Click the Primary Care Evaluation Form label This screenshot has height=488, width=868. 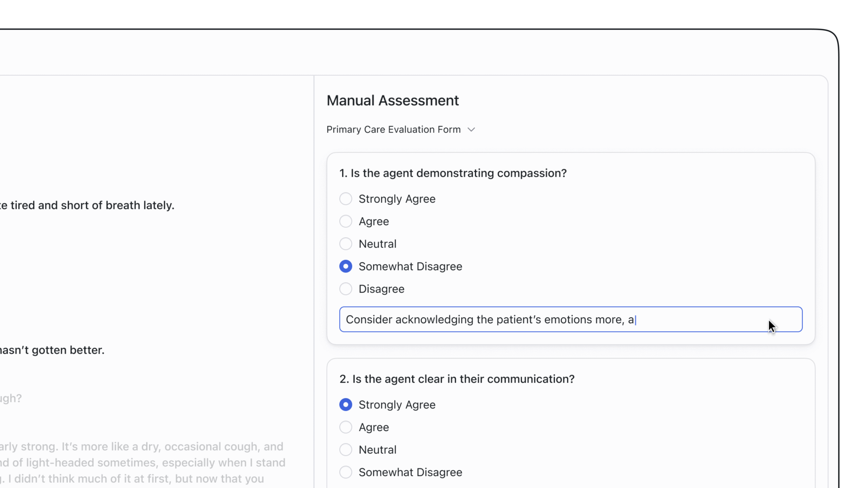(393, 129)
